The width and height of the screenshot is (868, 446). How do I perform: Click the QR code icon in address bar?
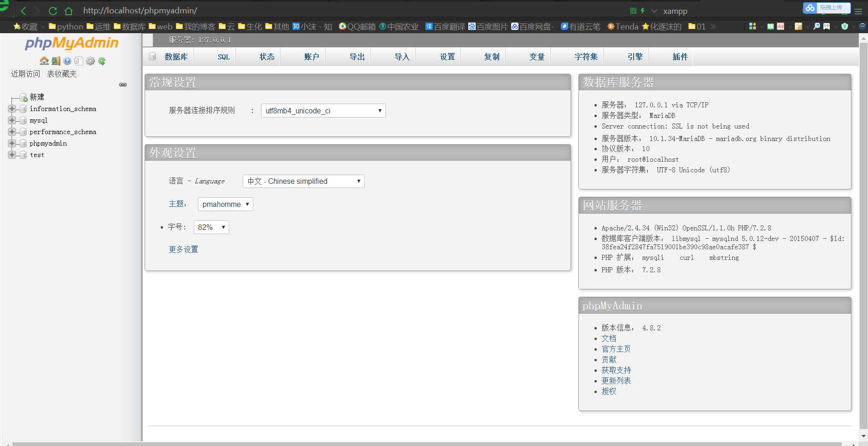pyautogui.click(x=633, y=11)
